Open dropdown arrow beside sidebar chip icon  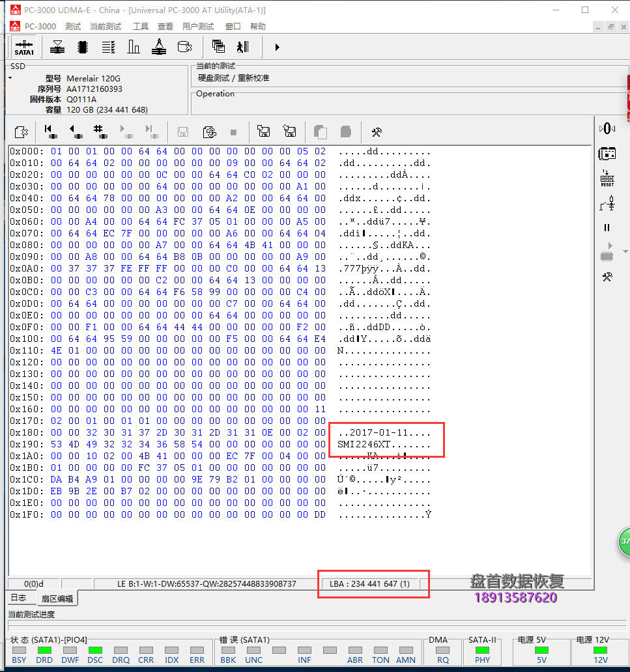click(x=625, y=252)
